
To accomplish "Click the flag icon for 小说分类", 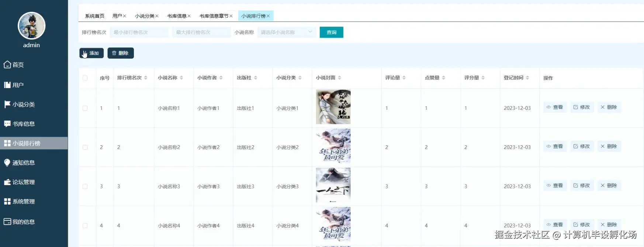I will coord(7,104).
